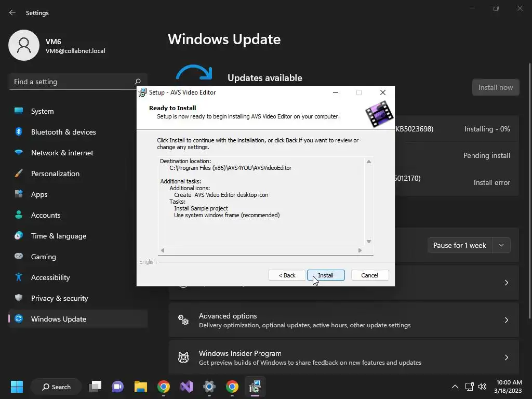Click the System monitor icon in sidebar
This screenshot has height=399, width=532.
click(19, 111)
